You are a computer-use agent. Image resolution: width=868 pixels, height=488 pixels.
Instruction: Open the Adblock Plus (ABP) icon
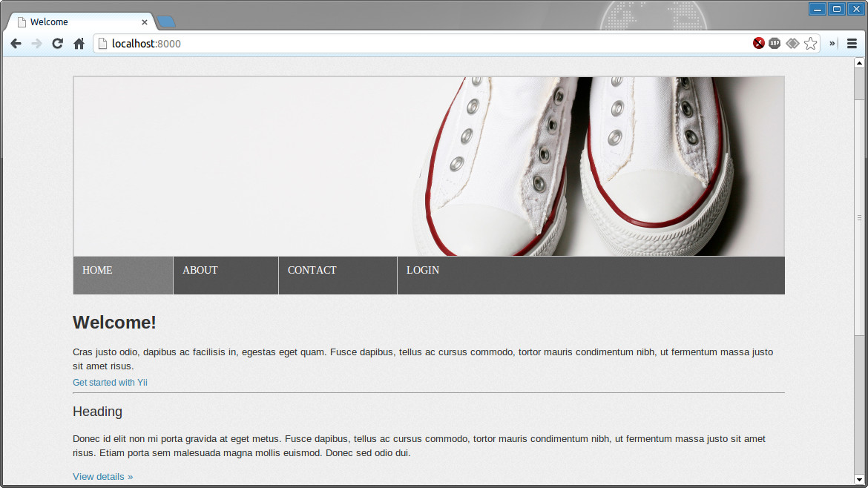(775, 44)
